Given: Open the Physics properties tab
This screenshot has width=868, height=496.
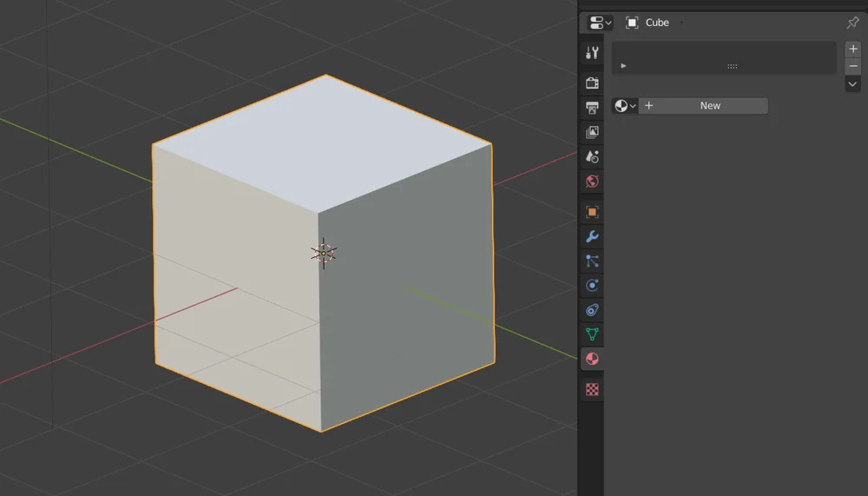Looking at the screenshot, I should (592, 285).
